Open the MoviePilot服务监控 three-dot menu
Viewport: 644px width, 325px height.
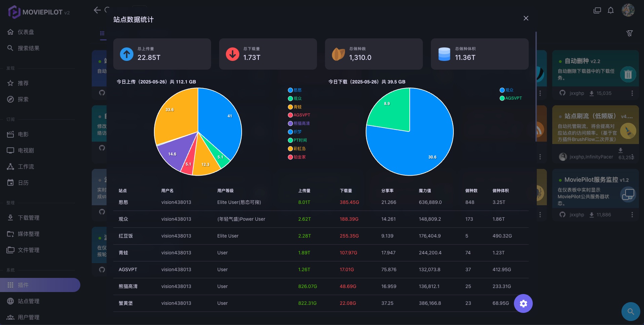point(632,215)
